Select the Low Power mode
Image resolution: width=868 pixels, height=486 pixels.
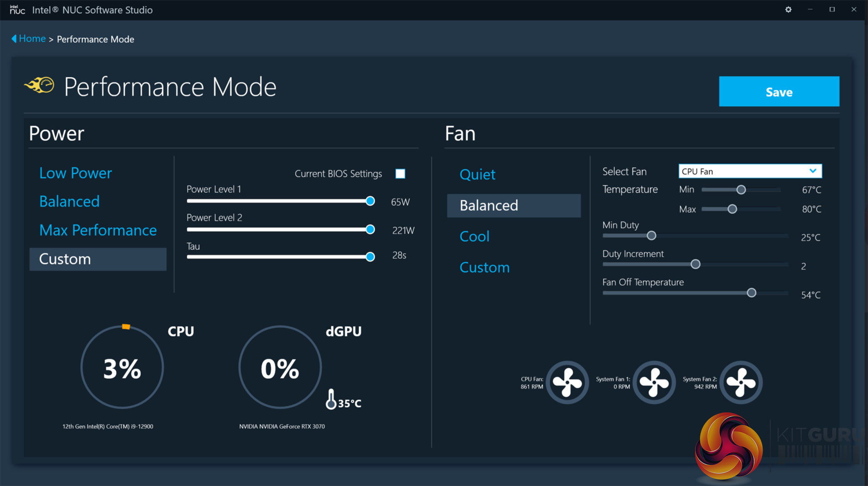75,173
